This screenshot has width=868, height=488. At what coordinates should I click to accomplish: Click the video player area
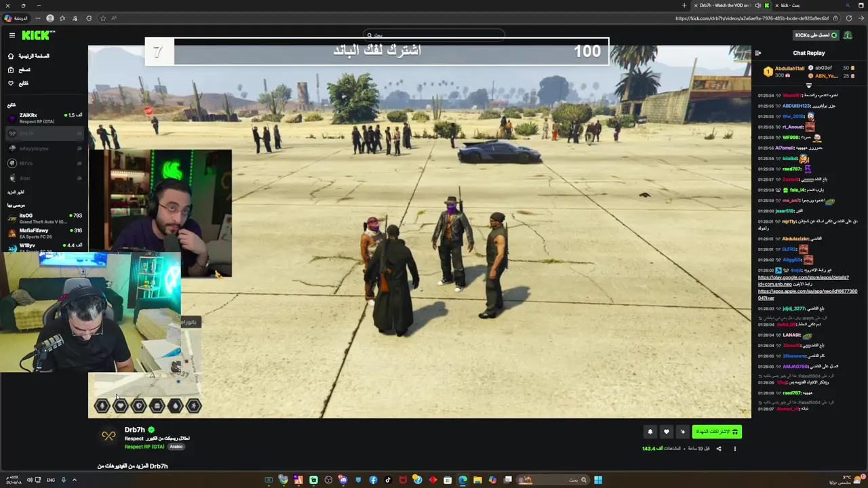pyautogui.click(x=419, y=231)
